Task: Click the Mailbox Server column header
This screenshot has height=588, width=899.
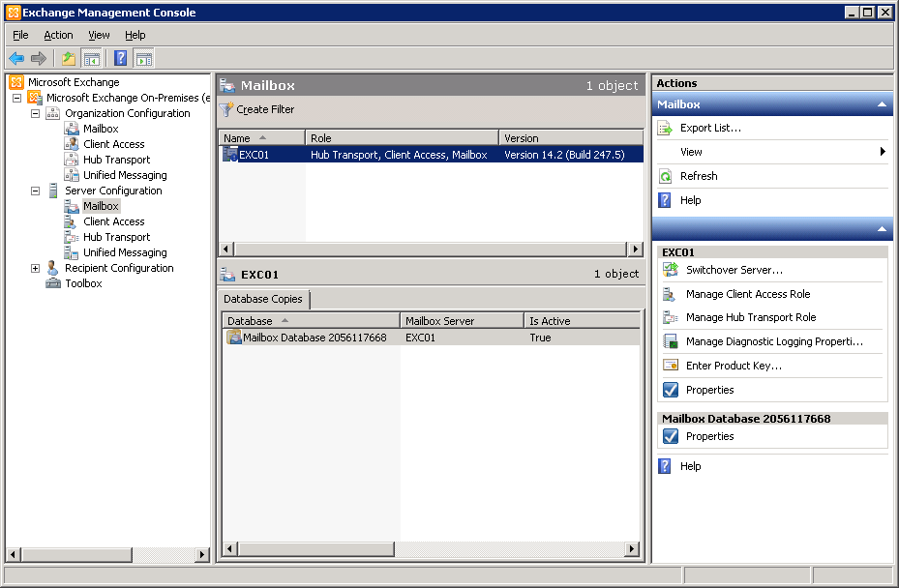Action: [463, 321]
